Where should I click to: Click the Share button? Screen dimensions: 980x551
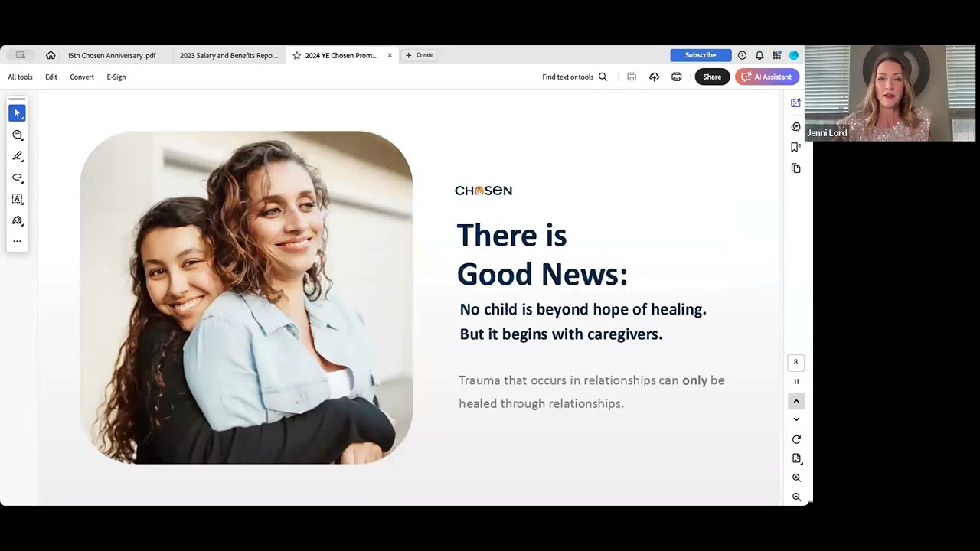pos(712,77)
